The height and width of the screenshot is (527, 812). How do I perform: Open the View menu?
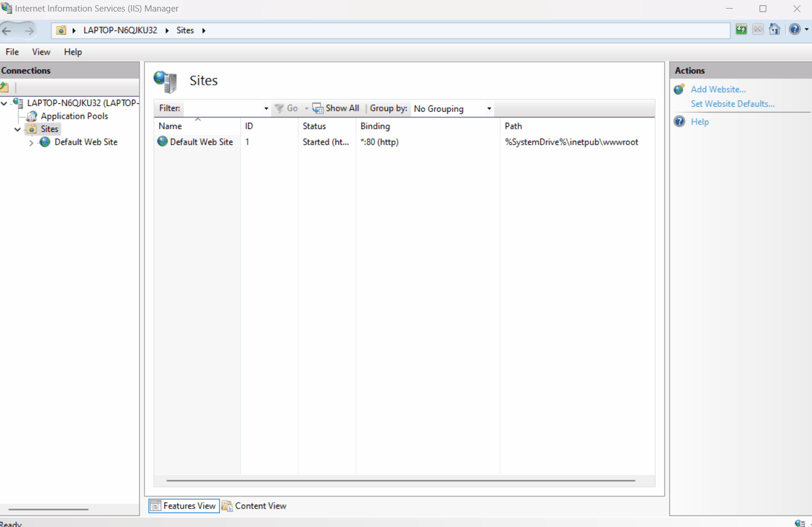(x=41, y=52)
